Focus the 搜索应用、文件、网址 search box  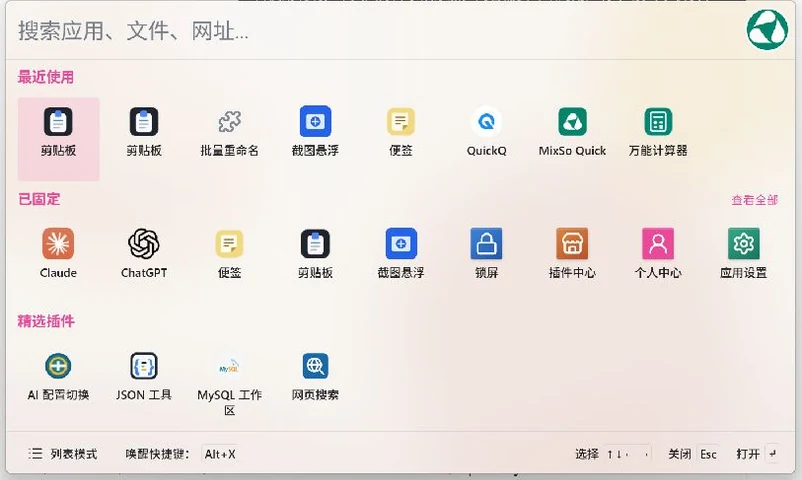coord(378,31)
